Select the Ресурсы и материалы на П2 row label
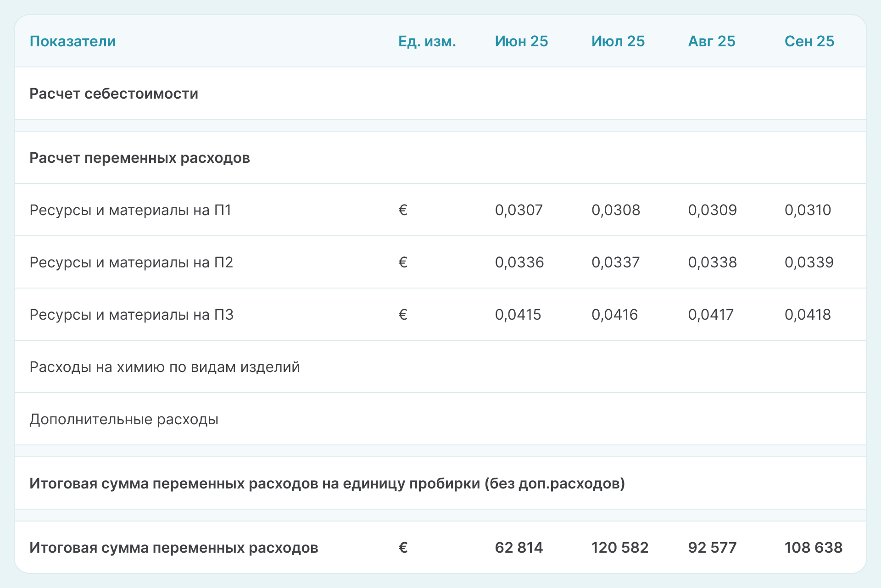Viewport: 881px width, 588px height. click(x=131, y=262)
